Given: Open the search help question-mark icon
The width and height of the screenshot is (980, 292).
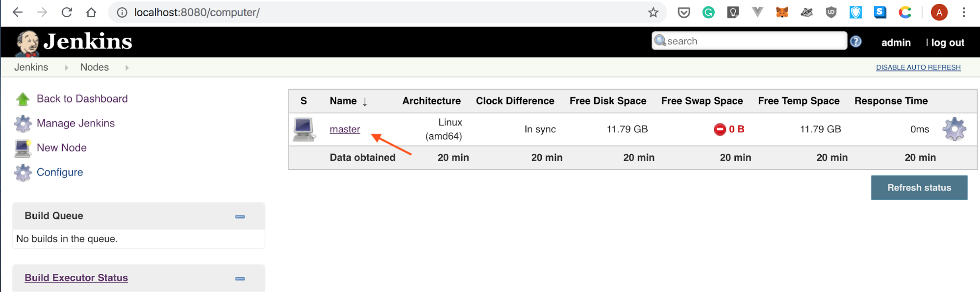Looking at the screenshot, I should [x=855, y=42].
